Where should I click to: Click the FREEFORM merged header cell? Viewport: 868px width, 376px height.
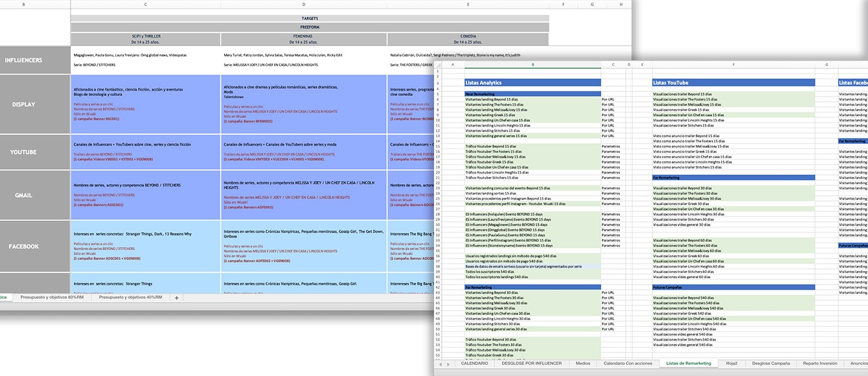(310, 27)
